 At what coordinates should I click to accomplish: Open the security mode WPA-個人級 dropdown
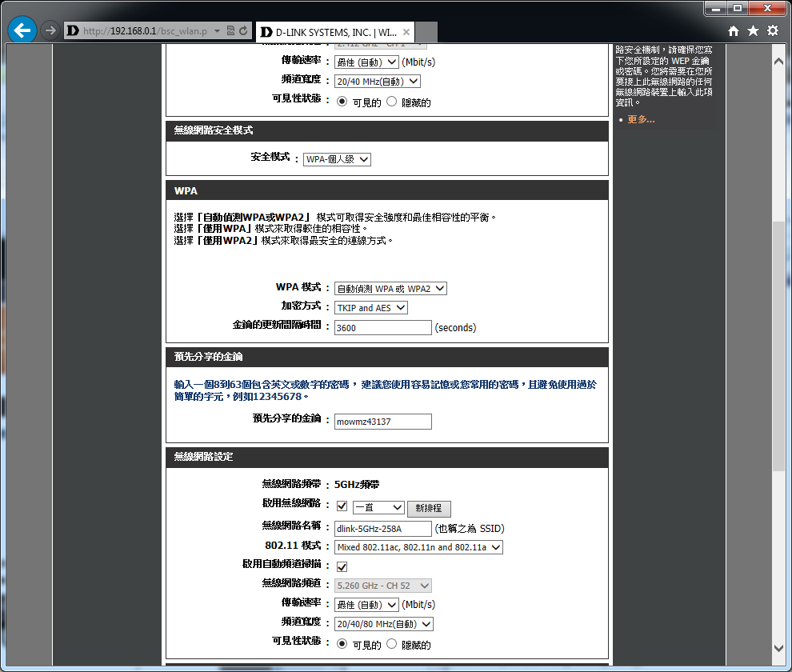coord(337,159)
